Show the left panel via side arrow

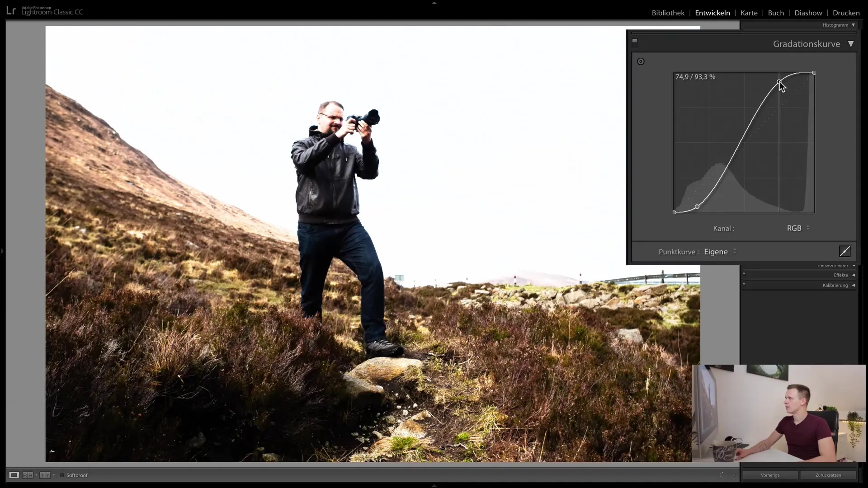(x=2, y=250)
